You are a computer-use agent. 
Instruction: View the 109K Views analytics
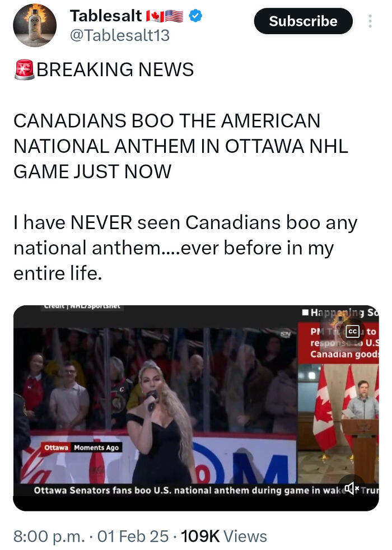click(x=223, y=537)
